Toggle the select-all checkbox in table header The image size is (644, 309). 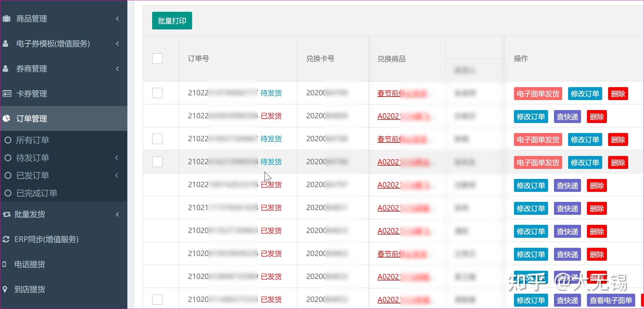click(157, 59)
